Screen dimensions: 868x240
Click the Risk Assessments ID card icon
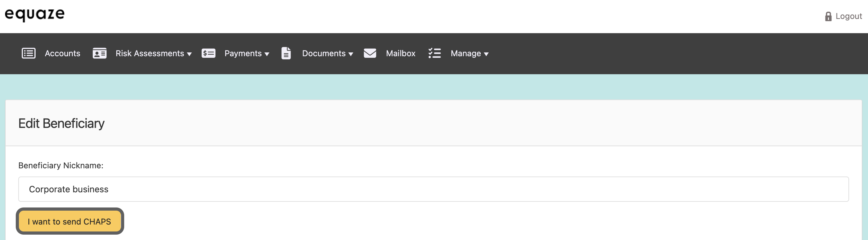click(99, 53)
